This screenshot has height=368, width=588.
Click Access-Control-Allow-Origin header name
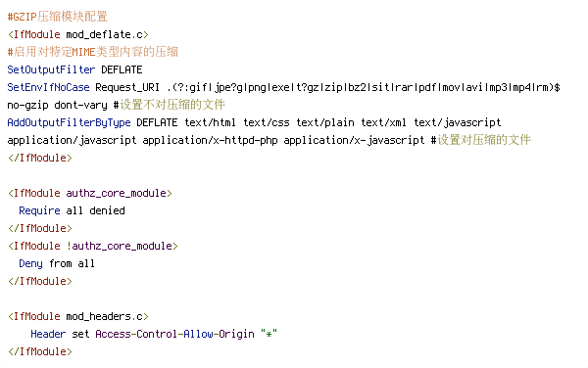tap(174, 334)
